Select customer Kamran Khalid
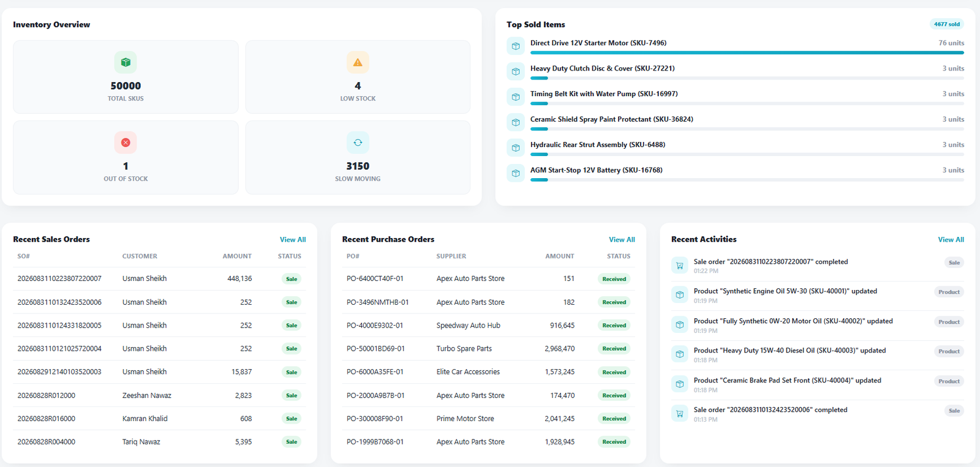Screen dimensions: 980x467 [145, 419]
